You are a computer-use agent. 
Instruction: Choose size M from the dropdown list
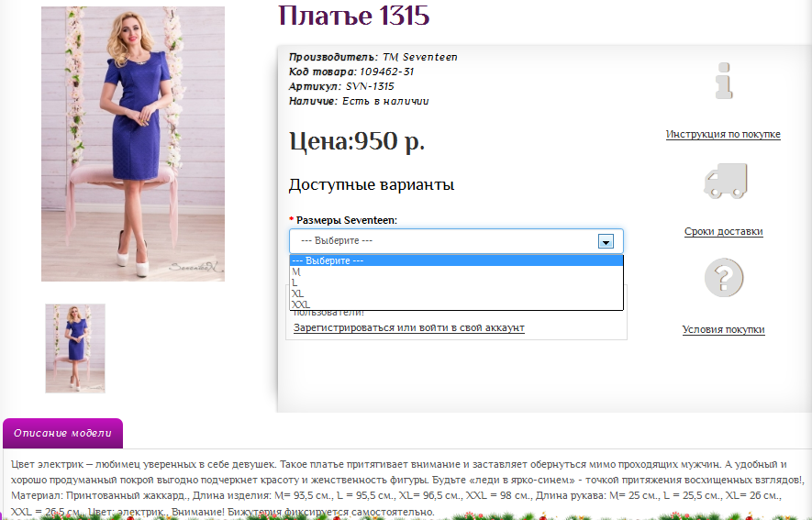(296, 271)
